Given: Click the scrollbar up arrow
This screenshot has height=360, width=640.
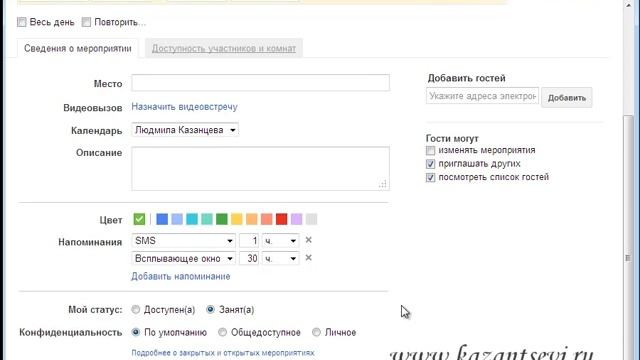Looking at the screenshot, I should pos(628,5).
